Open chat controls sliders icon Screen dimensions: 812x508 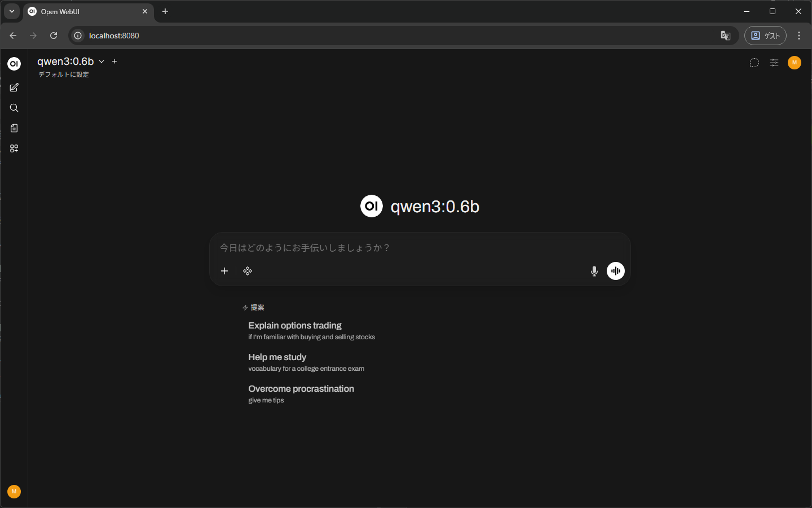pyautogui.click(x=774, y=63)
